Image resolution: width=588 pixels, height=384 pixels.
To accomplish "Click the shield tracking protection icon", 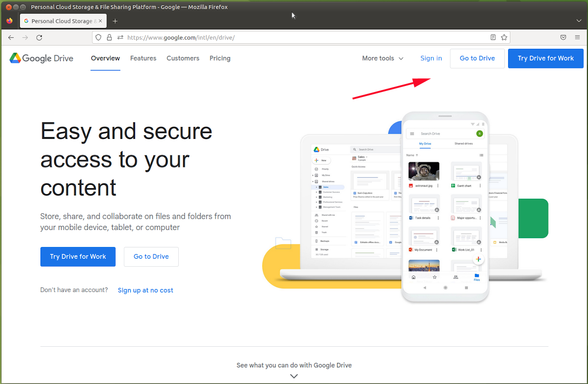I will coord(98,38).
